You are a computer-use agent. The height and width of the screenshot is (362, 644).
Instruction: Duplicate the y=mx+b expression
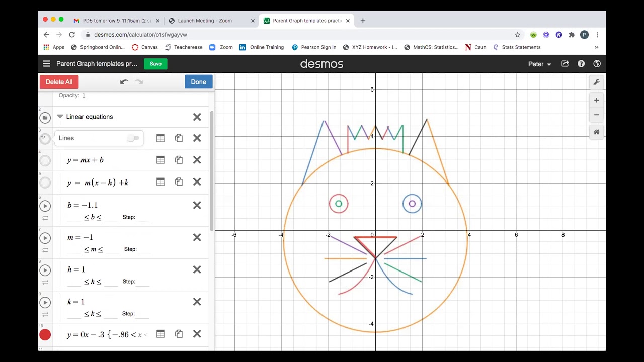coord(179,160)
